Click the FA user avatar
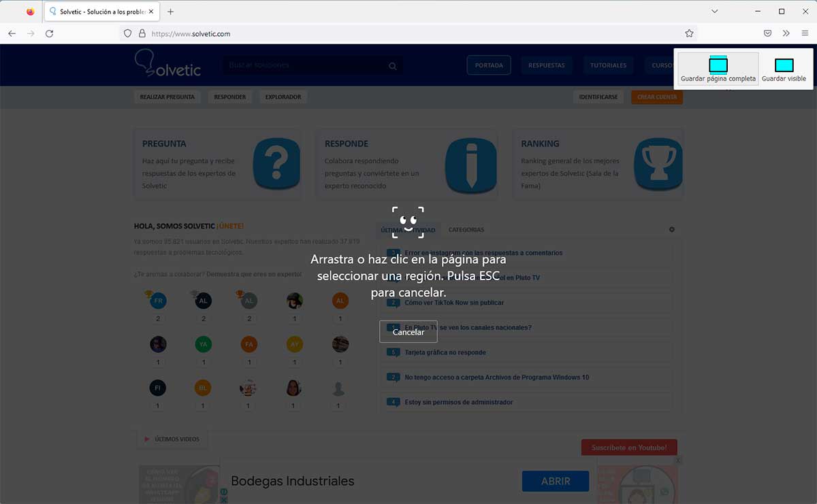 pos(249,345)
